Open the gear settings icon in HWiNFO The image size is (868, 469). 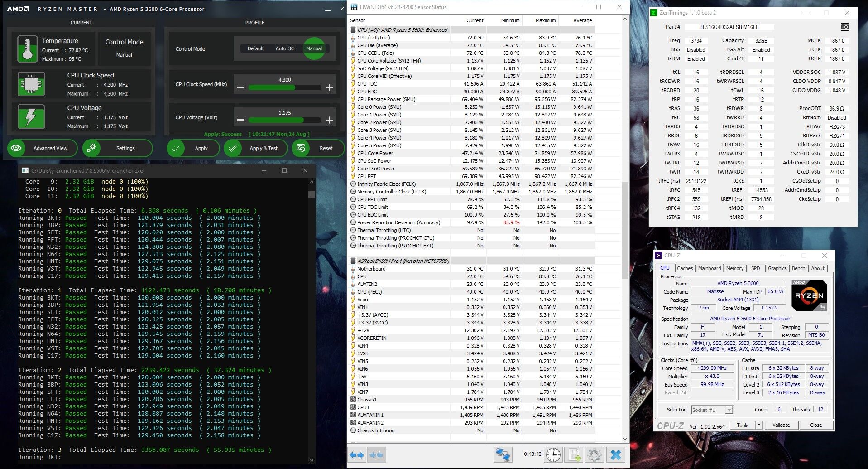[x=595, y=454]
